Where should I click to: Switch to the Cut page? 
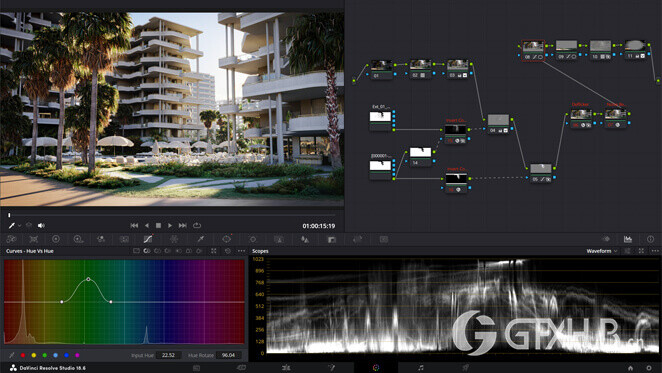coord(241,368)
